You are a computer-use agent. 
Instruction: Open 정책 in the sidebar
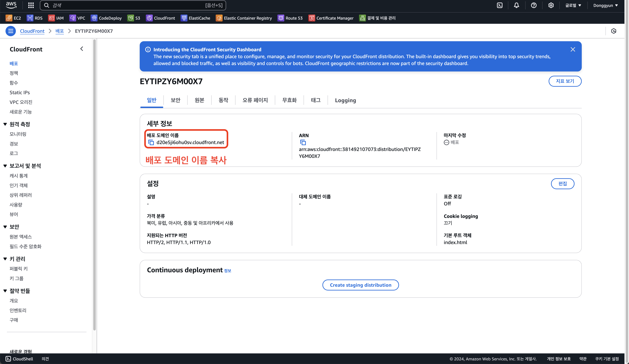14,73
